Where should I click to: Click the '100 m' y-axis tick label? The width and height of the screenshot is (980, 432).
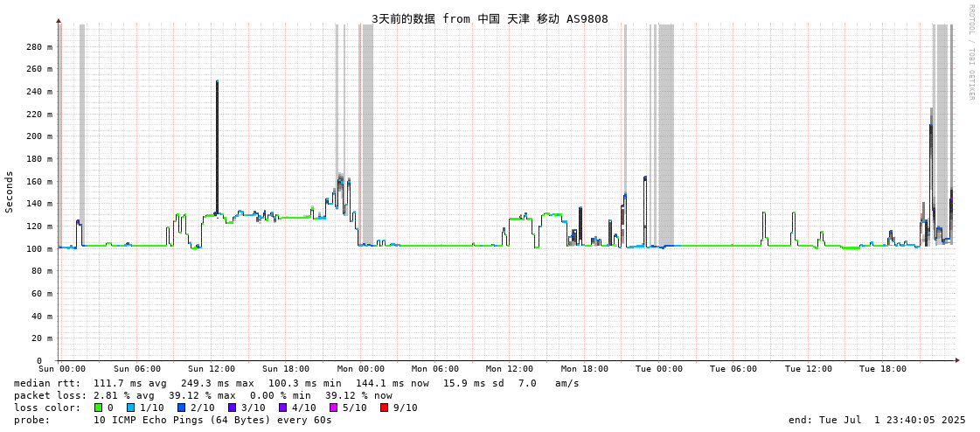click(40, 249)
